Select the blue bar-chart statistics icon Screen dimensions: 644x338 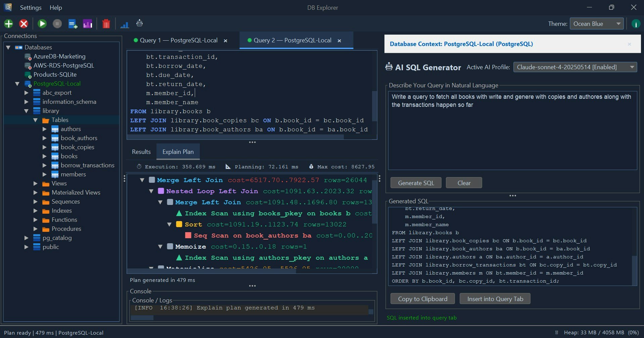click(x=124, y=24)
